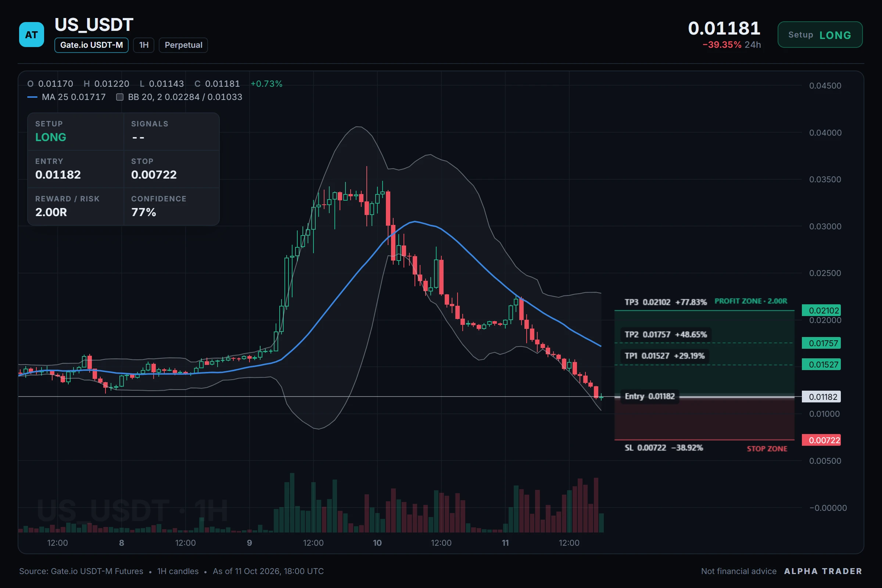Click the SL 0.00722 −38.92% label
Screen dimensions: 882x588
coord(664,448)
